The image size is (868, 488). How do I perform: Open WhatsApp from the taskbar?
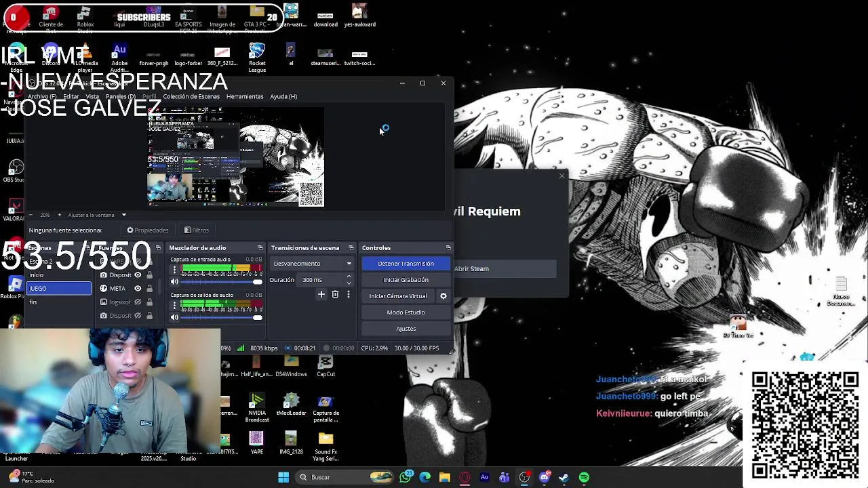[406, 477]
